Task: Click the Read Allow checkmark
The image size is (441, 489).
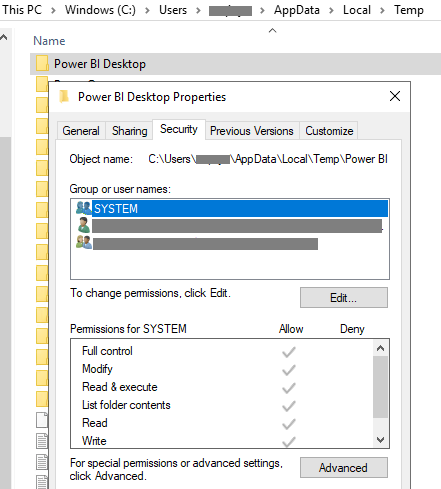Action: tap(289, 424)
